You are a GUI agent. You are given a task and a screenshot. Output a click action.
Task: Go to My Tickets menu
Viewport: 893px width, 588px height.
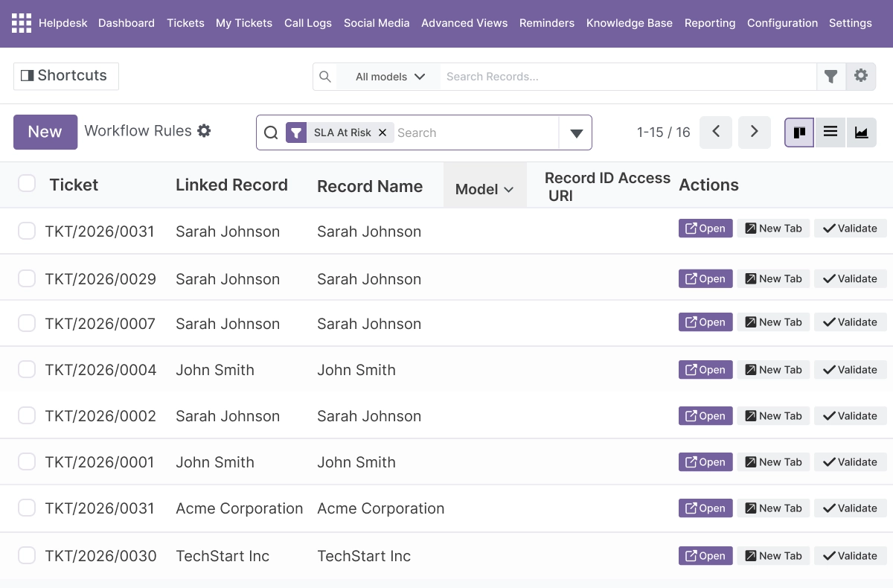point(244,23)
